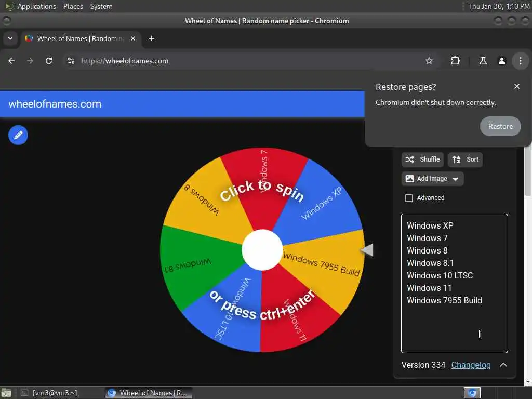Go back to previous page
Image resolution: width=532 pixels, height=399 pixels.
point(11,61)
